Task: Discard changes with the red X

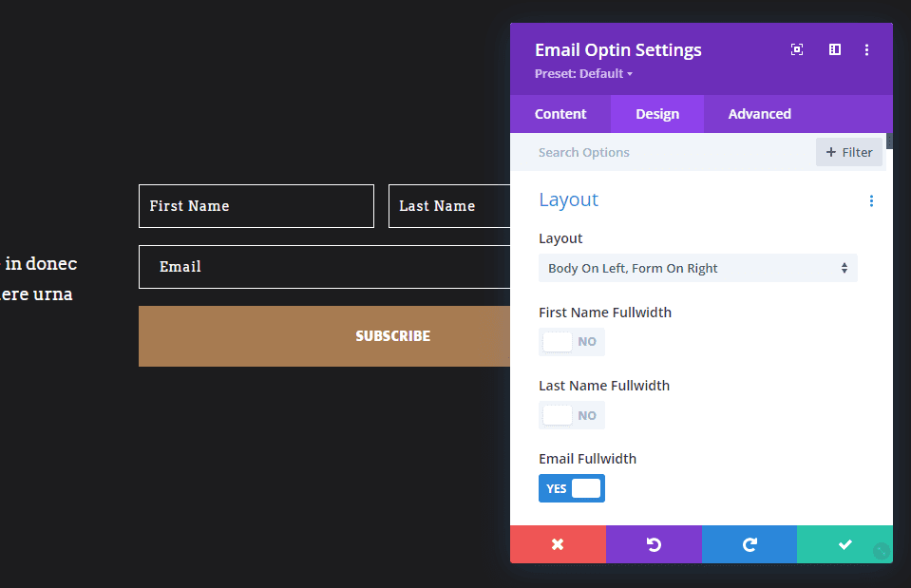Action: pos(558,544)
